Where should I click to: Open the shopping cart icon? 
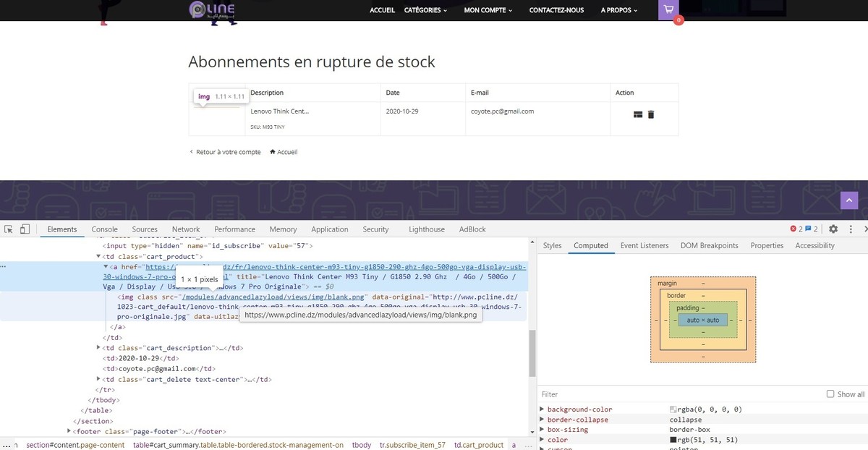668,10
